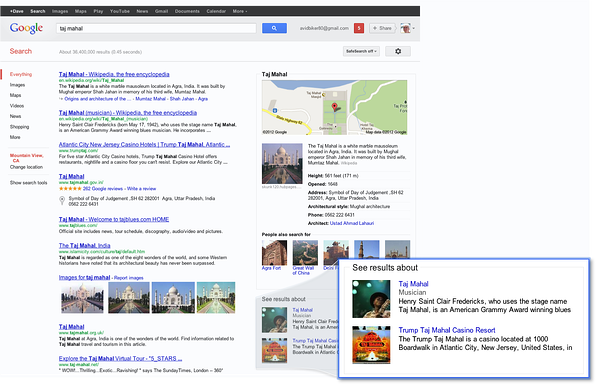
Task: Open Gmail from the top bar
Action: tap(161, 11)
